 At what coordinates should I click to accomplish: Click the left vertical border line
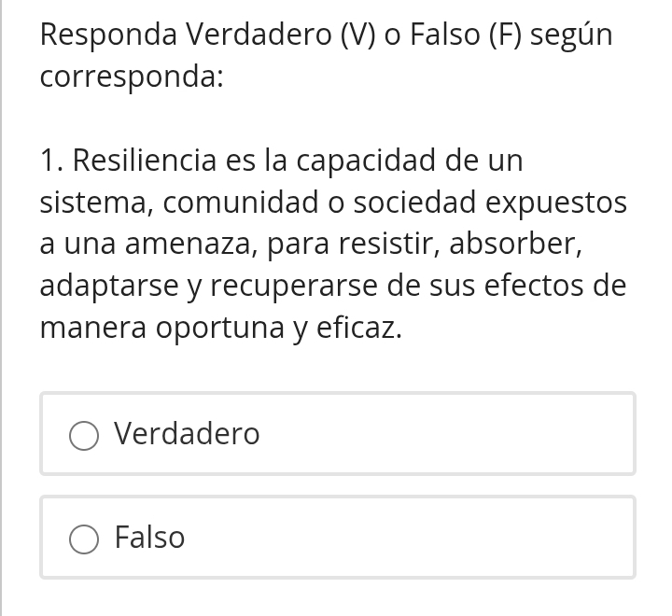click(x=1, y=308)
